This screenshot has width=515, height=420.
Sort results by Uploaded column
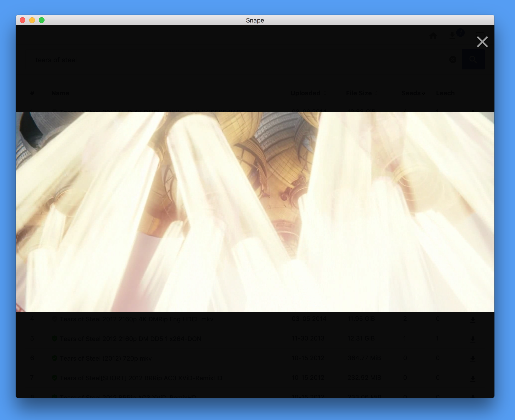click(305, 93)
